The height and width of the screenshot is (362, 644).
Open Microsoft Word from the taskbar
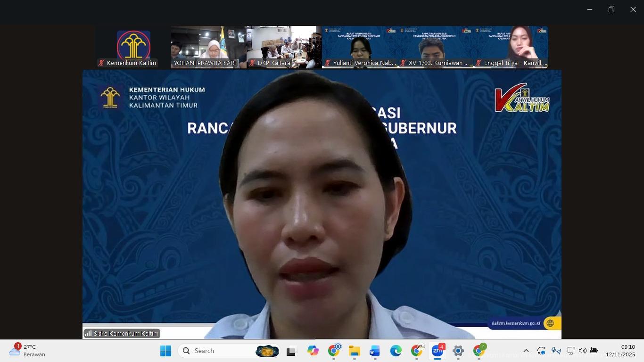(375, 351)
